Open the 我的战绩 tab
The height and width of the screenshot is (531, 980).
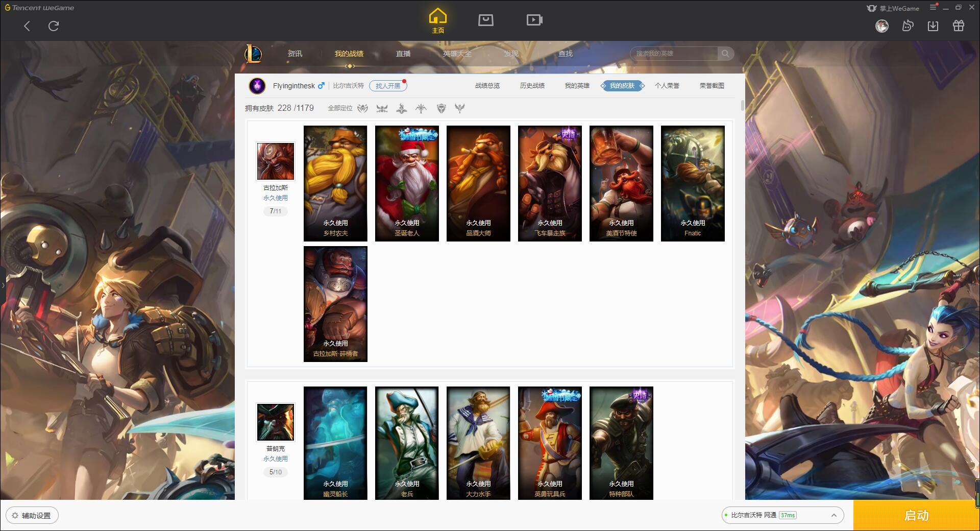(x=349, y=54)
